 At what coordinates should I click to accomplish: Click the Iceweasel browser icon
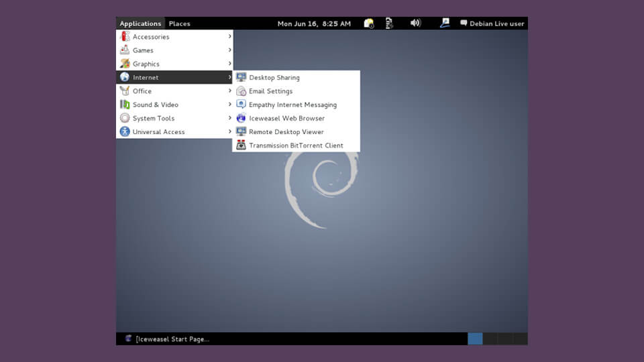(241, 118)
